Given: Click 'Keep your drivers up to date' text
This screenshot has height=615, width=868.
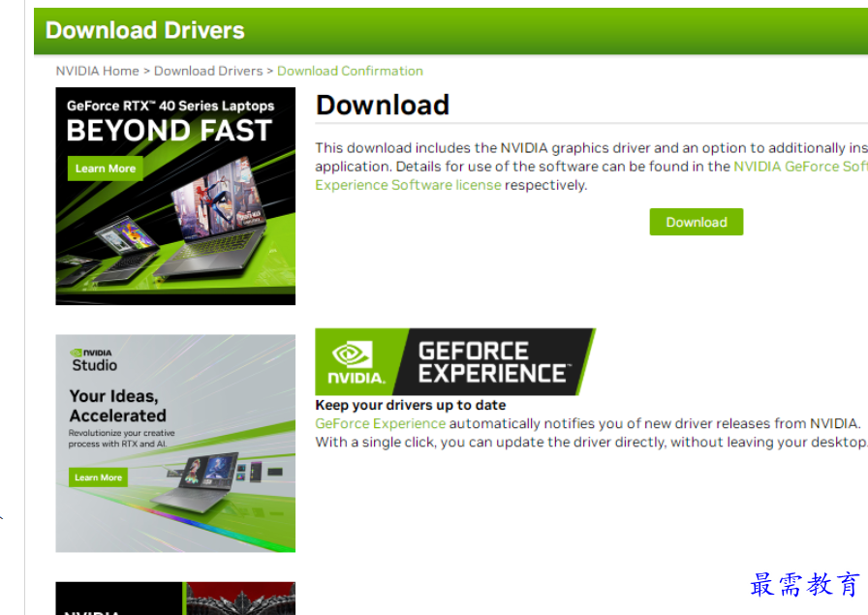Looking at the screenshot, I should coord(410,405).
